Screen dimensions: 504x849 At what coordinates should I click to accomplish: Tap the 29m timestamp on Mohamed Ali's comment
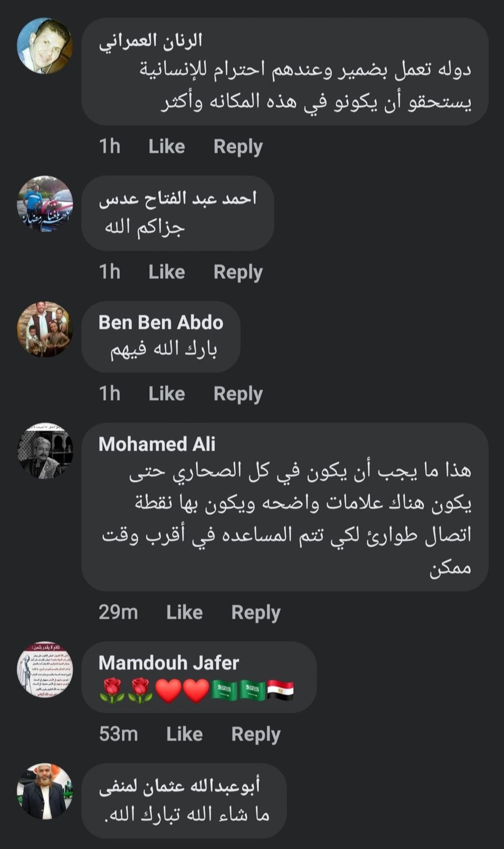118,612
